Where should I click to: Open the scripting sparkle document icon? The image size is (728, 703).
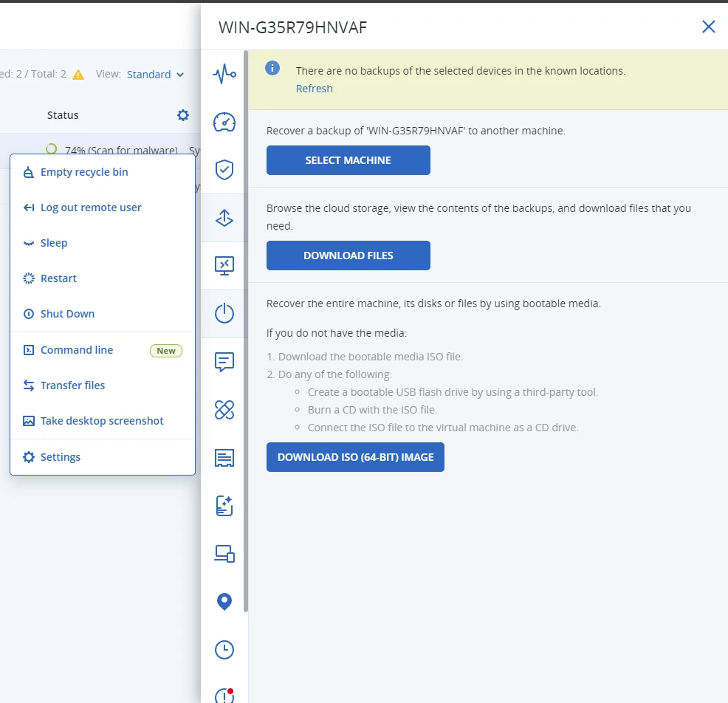pos(224,506)
